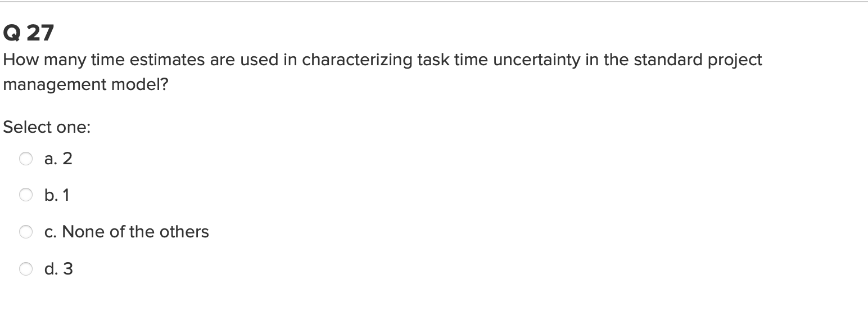Click the Q 27 question heading
The width and height of the screenshot is (868, 324).
coord(28,32)
